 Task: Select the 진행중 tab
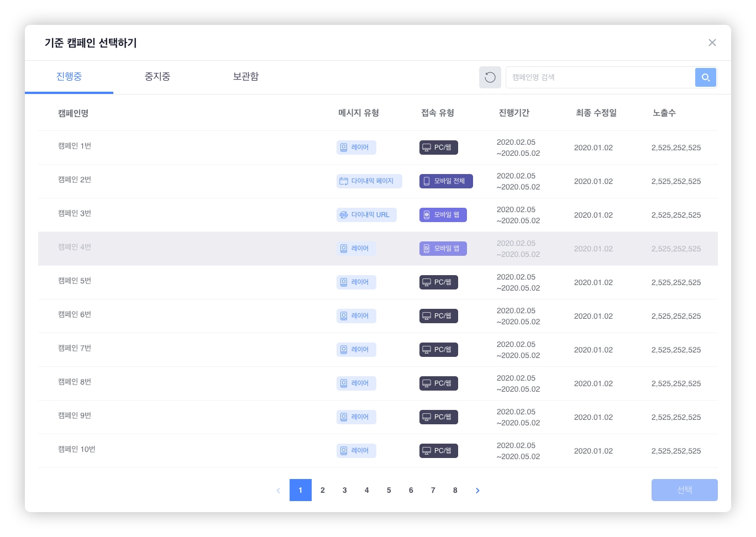tap(69, 77)
